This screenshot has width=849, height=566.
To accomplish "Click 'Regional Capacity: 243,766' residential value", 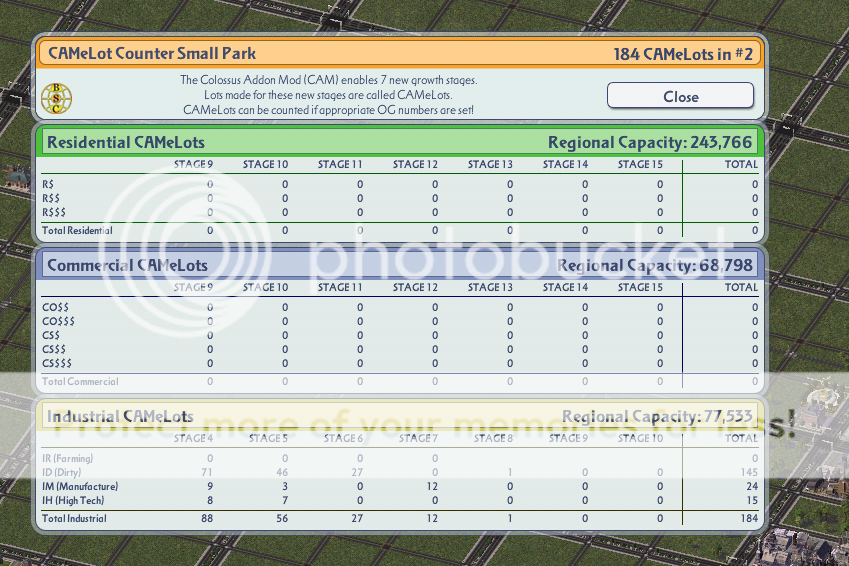I will tap(650, 142).
